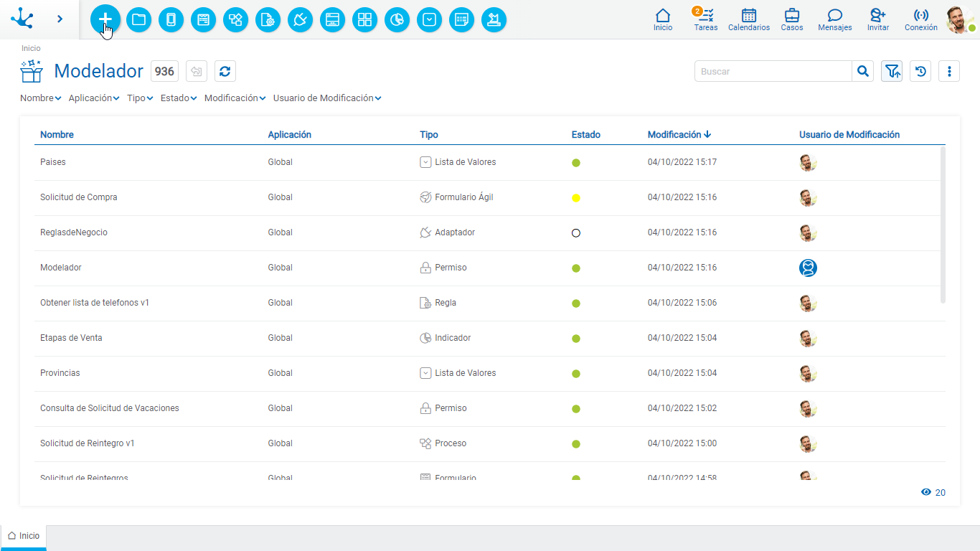The image size is (980, 551).
Task: Open the Modelador permiso row
Action: click(x=490, y=268)
